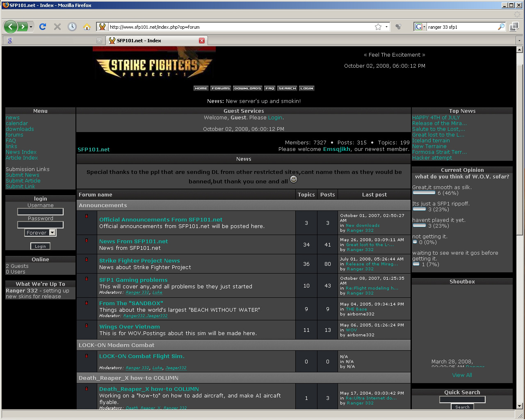Switch to the first Google tab

pyautogui.click(x=53, y=41)
